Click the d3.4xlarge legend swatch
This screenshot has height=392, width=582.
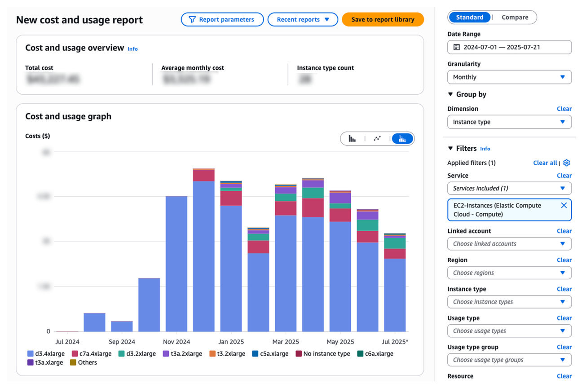pos(30,354)
